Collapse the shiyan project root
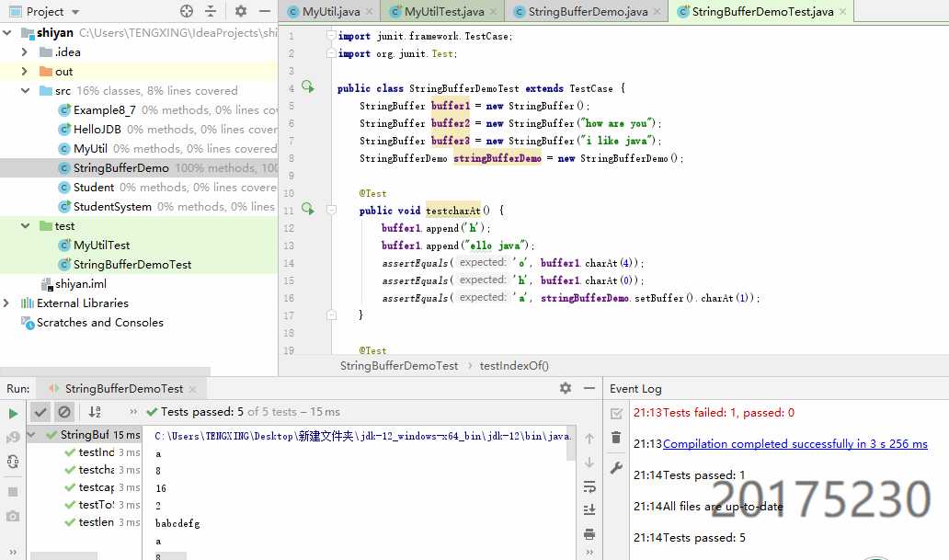949x560 pixels. click(x=7, y=33)
